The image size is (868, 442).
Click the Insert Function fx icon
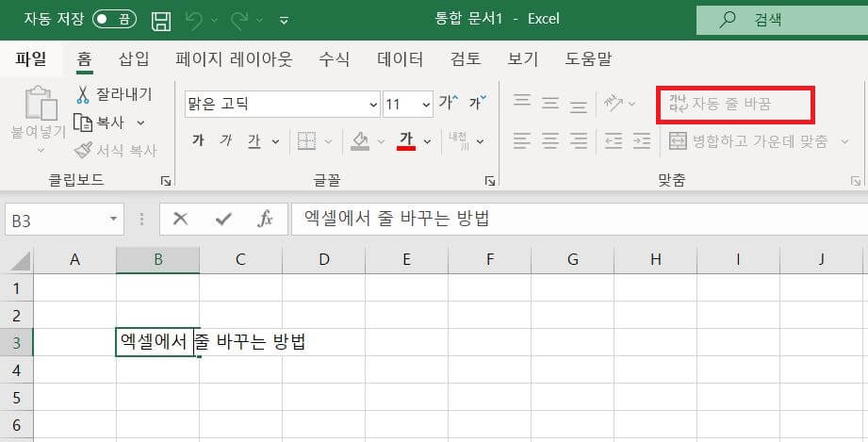[265, 220]
